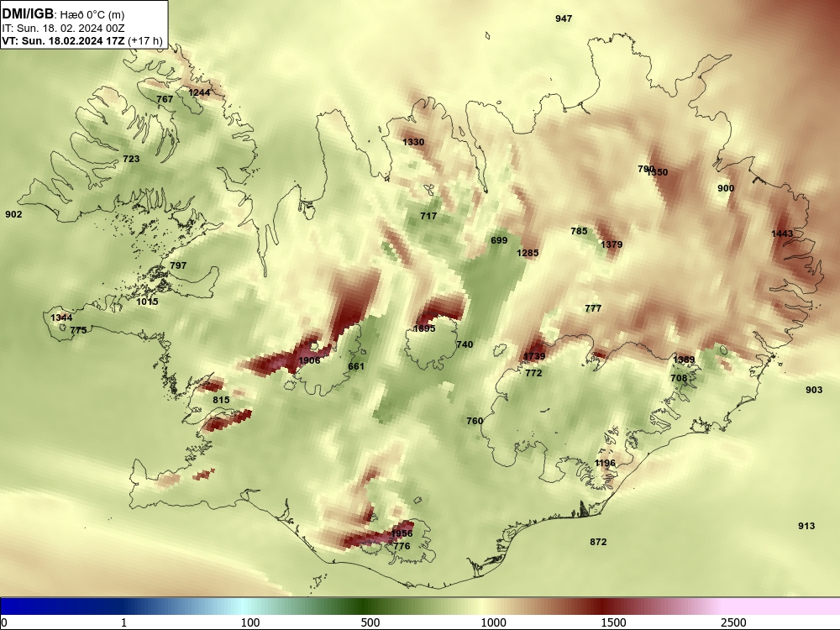Select the 1389 value label
Screen dimensions: 840x630
[684, 360]
